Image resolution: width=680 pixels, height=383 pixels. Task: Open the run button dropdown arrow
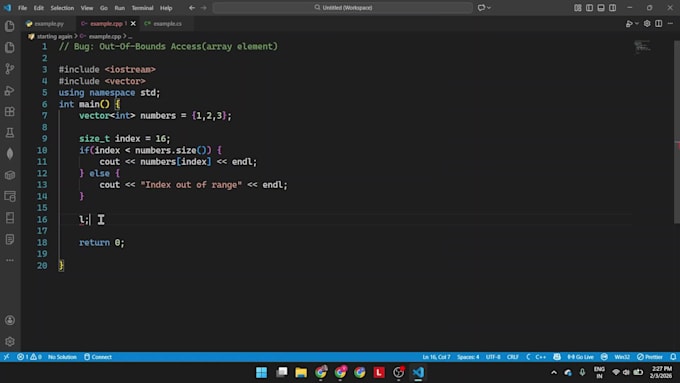click(x=637, y=24)
